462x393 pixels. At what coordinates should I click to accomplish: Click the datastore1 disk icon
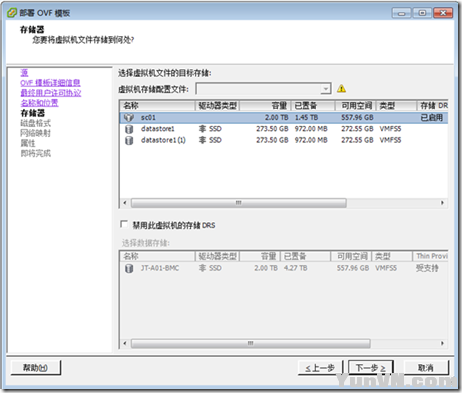129,129
